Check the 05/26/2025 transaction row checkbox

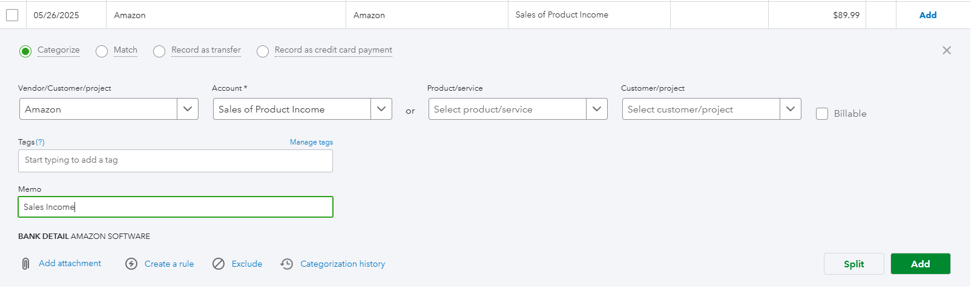pos(12,15)
